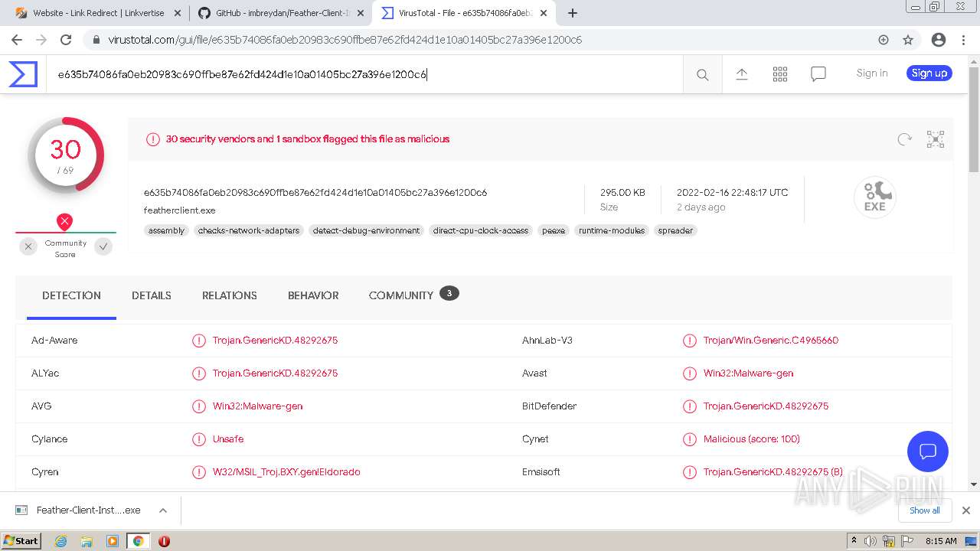Vote negative with community score X
The image size is (980, 551).
pos(28,246)
